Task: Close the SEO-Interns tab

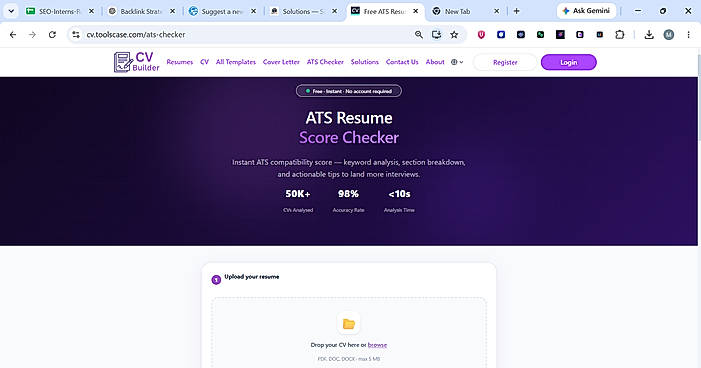Action: [91, 11]
